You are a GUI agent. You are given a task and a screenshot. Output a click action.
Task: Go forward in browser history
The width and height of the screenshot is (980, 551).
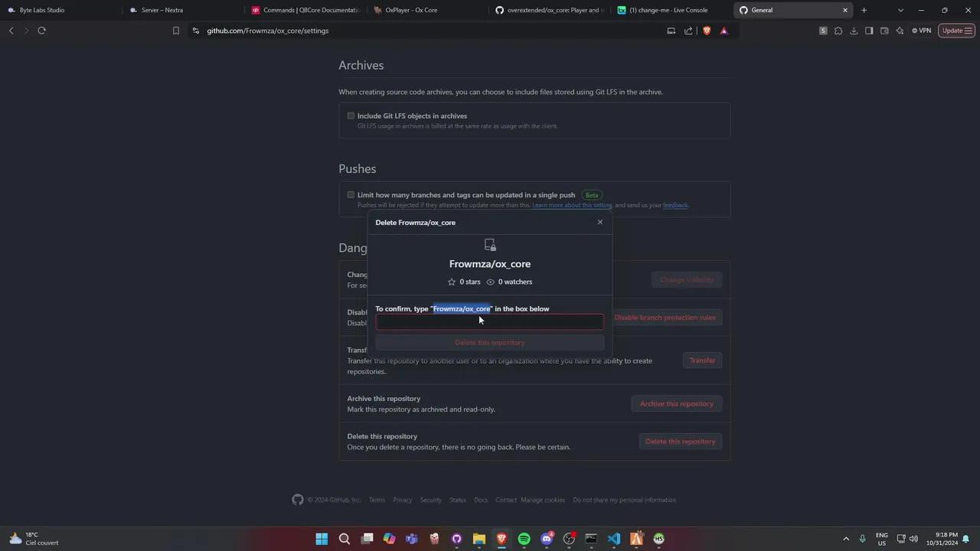coord(26,31)
